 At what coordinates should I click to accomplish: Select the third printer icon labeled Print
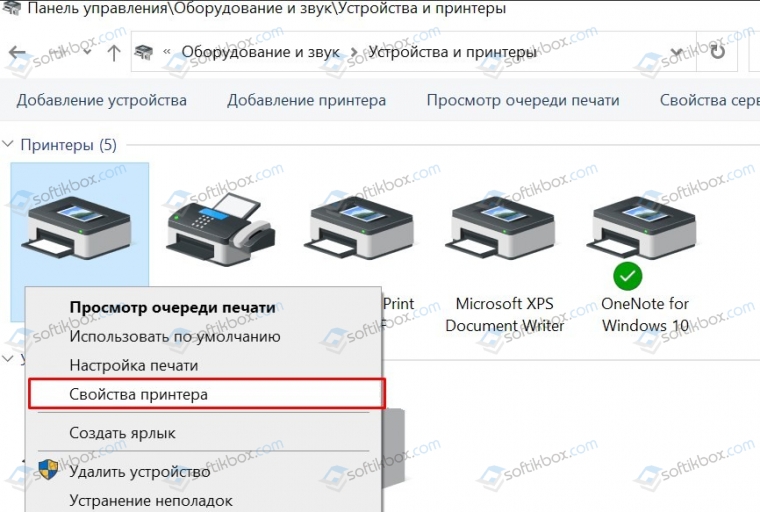click(x=359, y=227)
